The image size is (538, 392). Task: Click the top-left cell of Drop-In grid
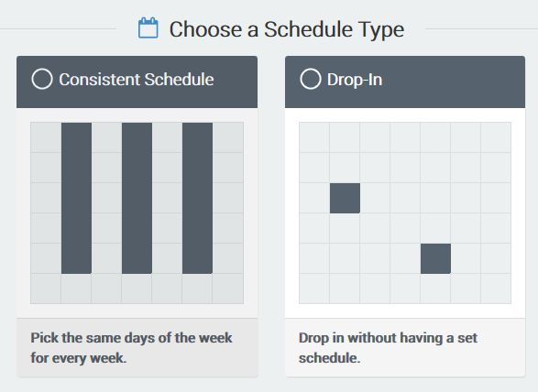tap(314, 137)
